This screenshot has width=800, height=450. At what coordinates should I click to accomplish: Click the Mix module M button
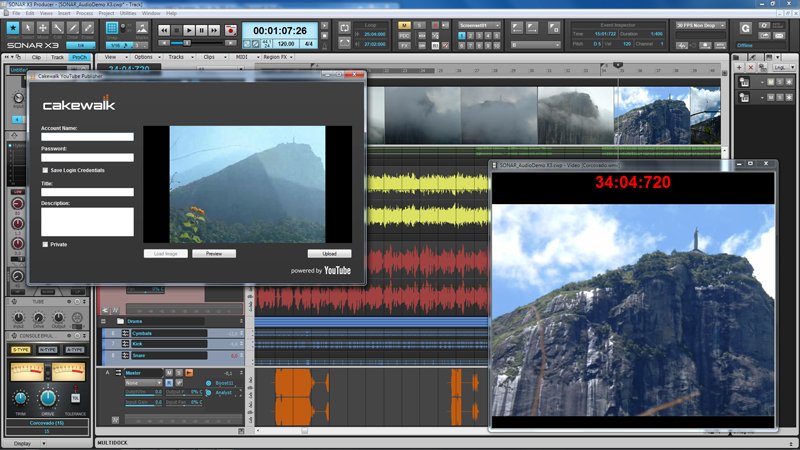coord(404,26)
